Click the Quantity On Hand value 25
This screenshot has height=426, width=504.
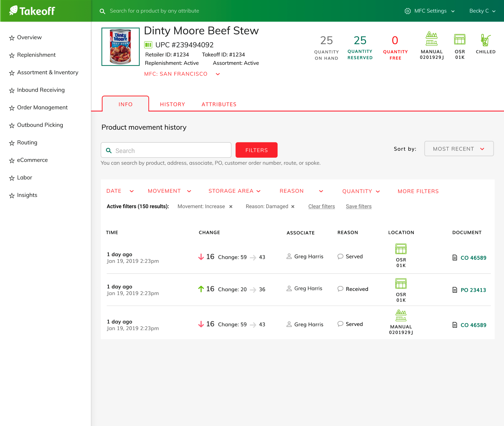[327, 40]
